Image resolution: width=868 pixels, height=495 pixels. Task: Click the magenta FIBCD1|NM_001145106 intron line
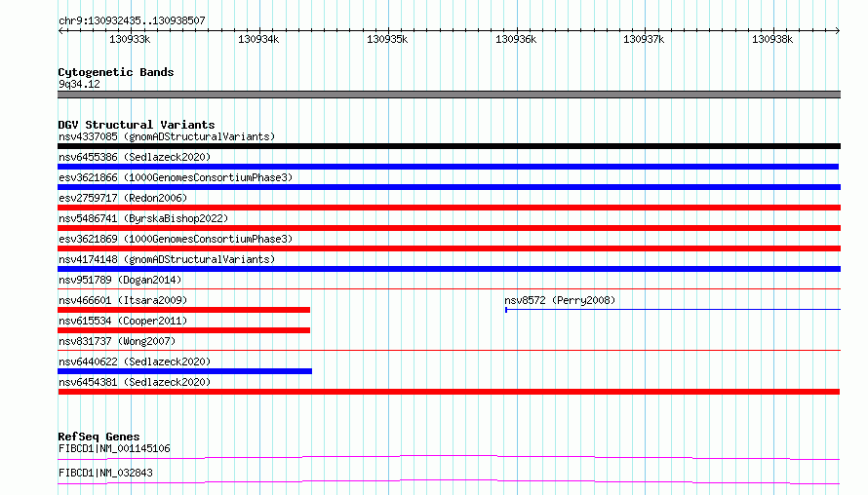click(x=449, y=457)
